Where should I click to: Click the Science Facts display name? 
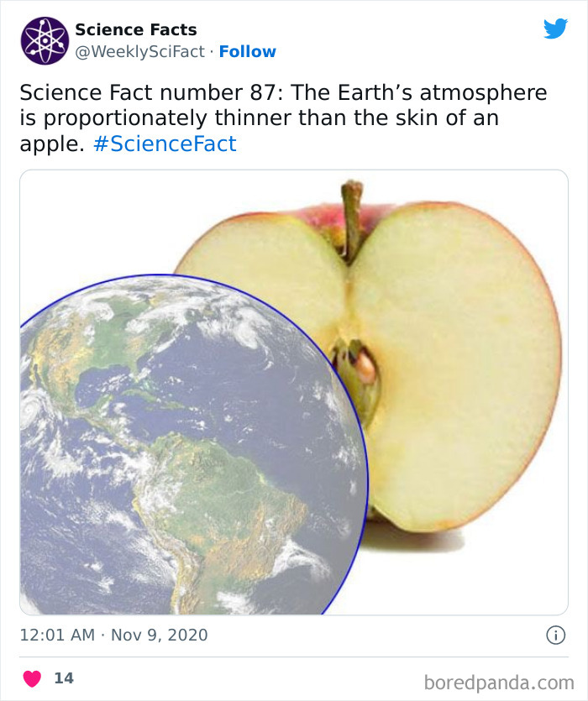(134, 29)
